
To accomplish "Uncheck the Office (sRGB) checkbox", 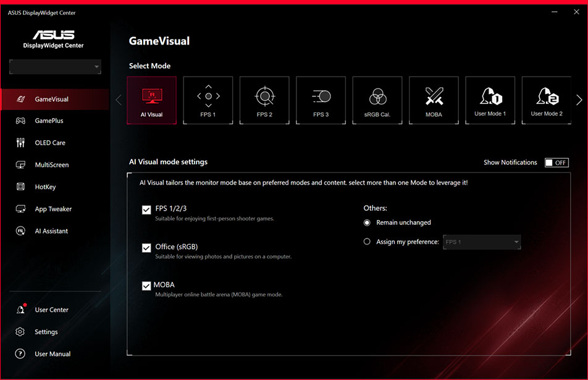I will 146,248.
